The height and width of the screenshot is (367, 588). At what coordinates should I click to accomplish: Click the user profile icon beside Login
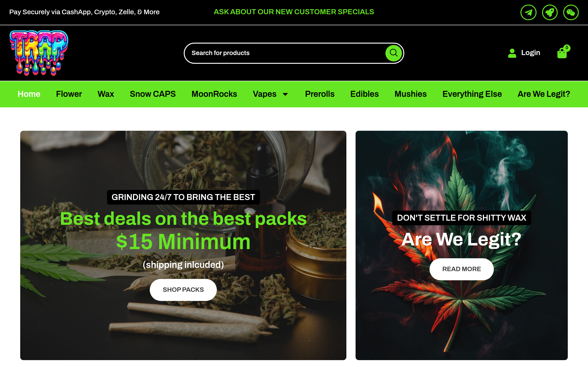pyautogui.click(x=512, y=53)
